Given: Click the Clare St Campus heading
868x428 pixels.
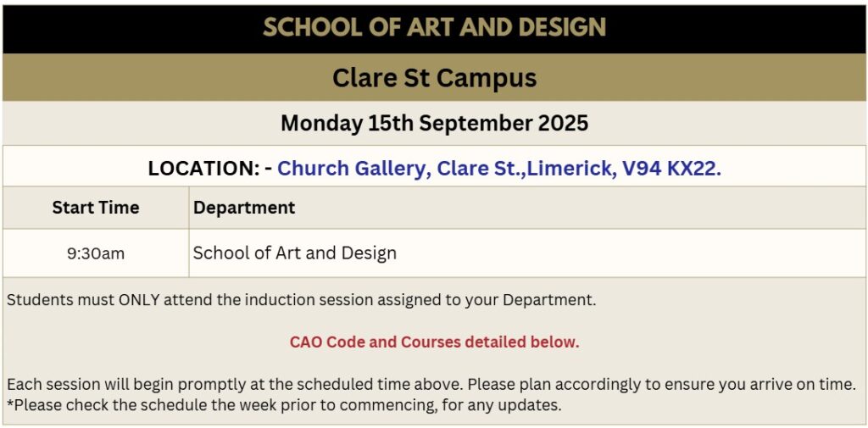Looking at the screenshot, I should 434,78.
